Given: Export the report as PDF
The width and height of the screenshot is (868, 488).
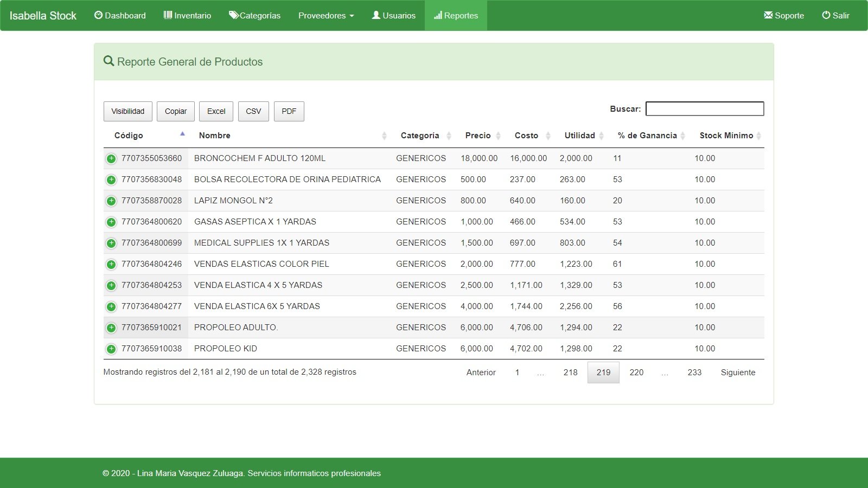Looking at the screenshot, I should 289,111.
